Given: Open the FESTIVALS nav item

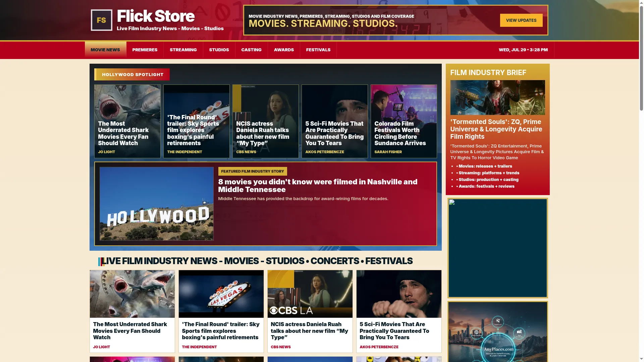Looking at the screenshot, I should click(x=318, y=50).
